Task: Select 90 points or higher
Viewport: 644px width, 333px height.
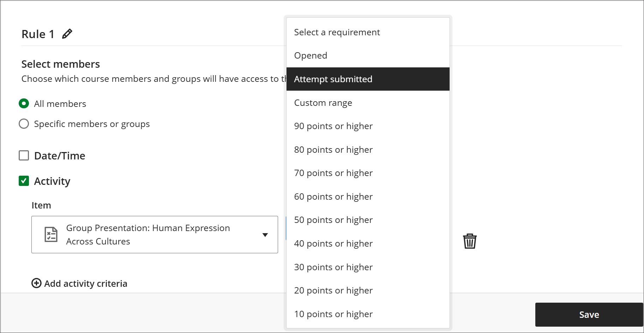Action: pos(333,126)
